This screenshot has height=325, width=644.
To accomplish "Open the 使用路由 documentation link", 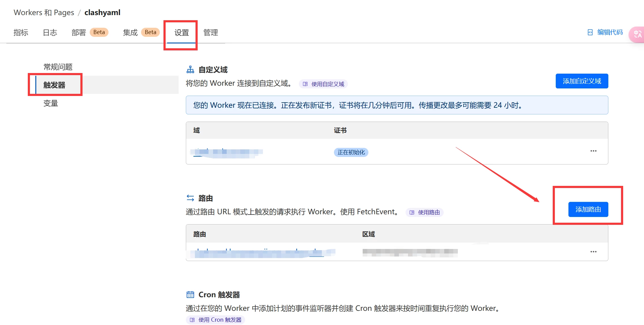I will 425,212.
